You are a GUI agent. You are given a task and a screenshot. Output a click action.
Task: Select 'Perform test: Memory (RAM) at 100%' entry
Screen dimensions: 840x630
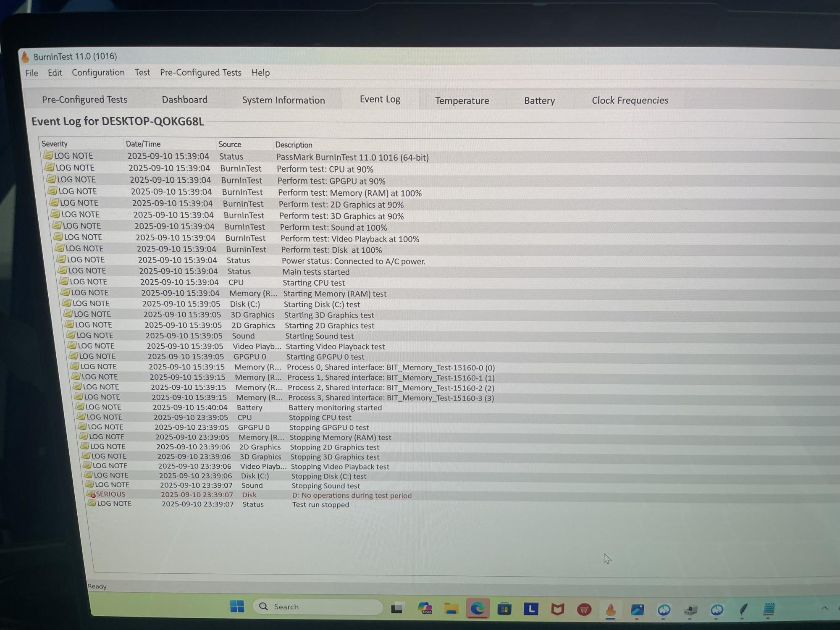pyautogui.click(x=350, y=193)
